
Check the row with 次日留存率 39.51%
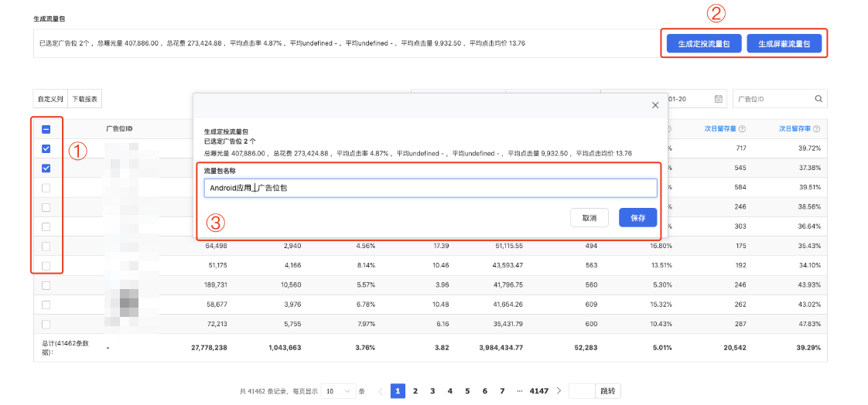point(46,188)
